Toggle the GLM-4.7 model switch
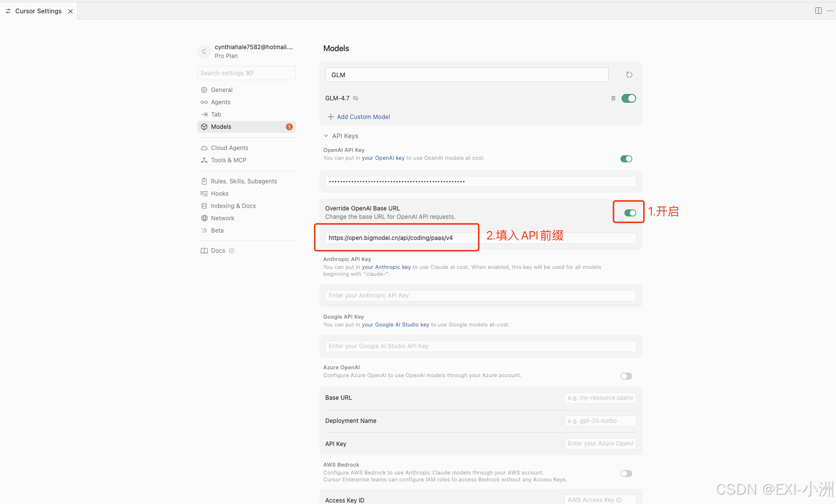 (629, 98)
